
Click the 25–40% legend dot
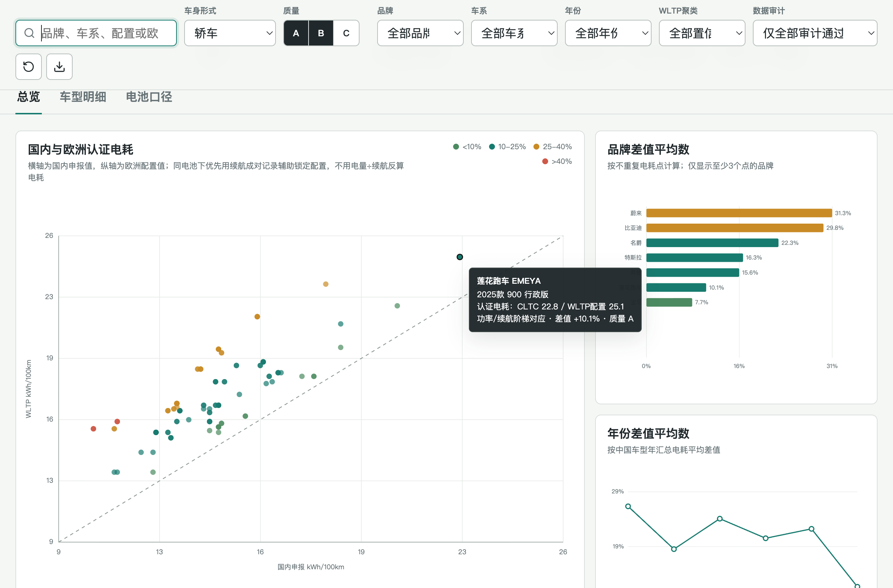[536, 147]
